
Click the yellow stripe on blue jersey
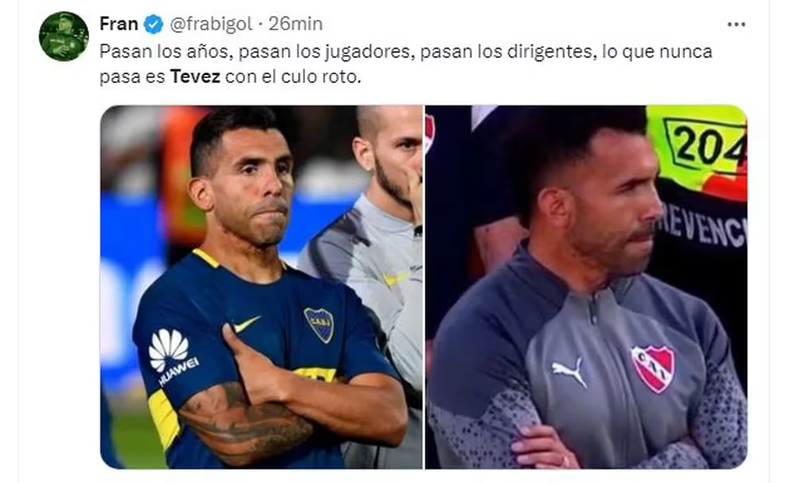tap(164, 420)
